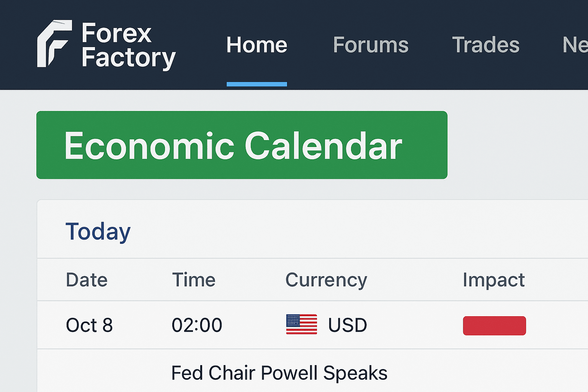Open the Fed Chair Powell Speaks event

click(x=279, y=373)
